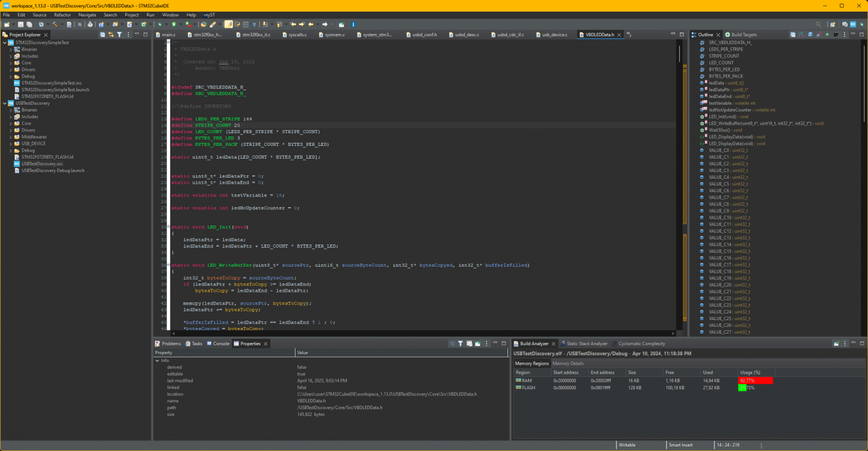Click the Collapse All icon in Project Explorer

[x=102, y=35]
